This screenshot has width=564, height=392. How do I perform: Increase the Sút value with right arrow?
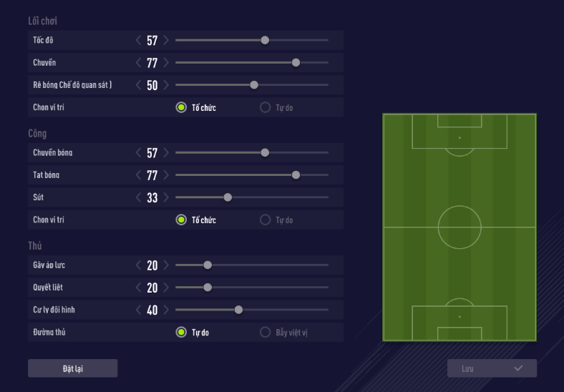tap(166, 197)
